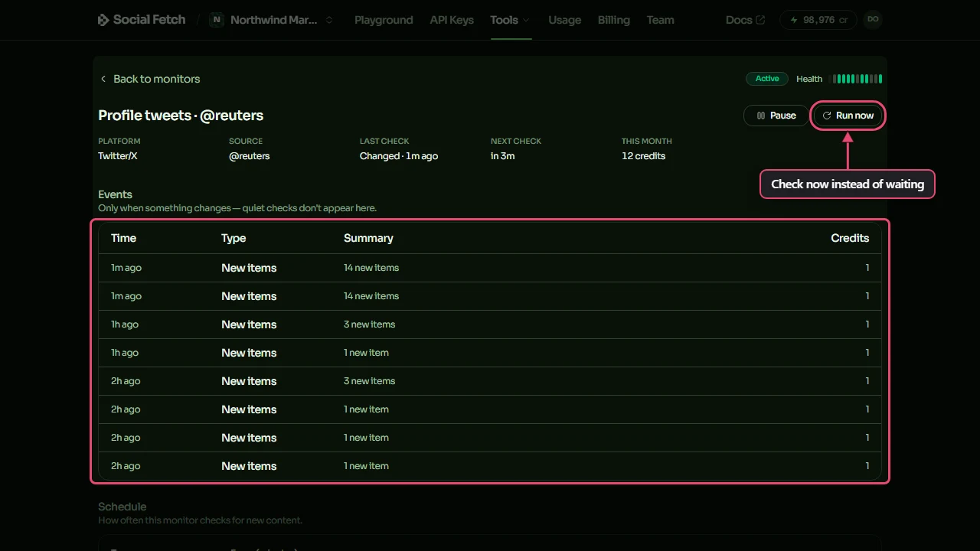Click the Health bar indicator
Viewport: 980px width, 551px height.
857,79
